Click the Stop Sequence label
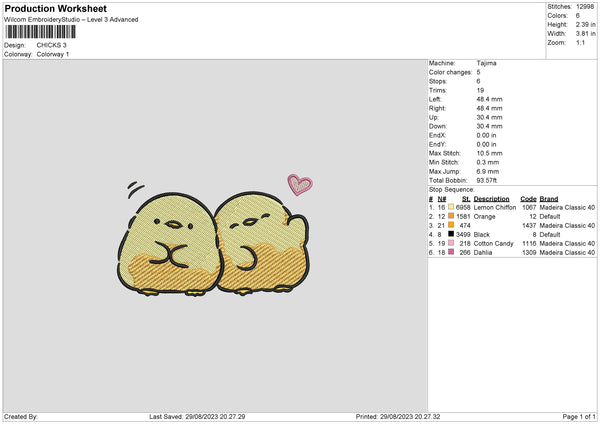This screenshot has width=600, height=424. coord(452,190)
